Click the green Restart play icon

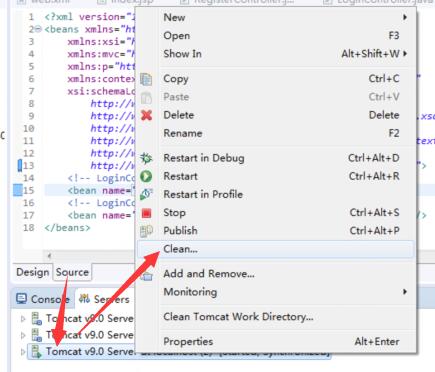point(146,176)
